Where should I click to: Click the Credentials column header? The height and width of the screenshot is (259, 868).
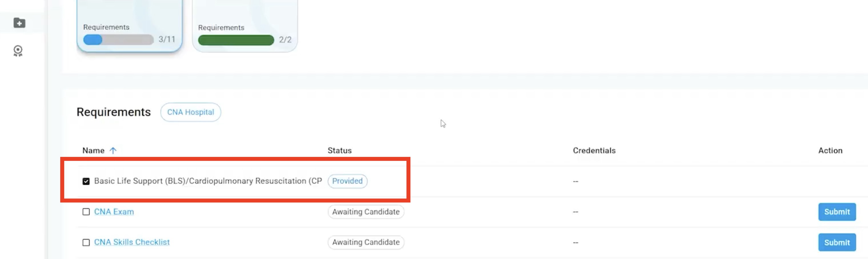tap(594, 151)
